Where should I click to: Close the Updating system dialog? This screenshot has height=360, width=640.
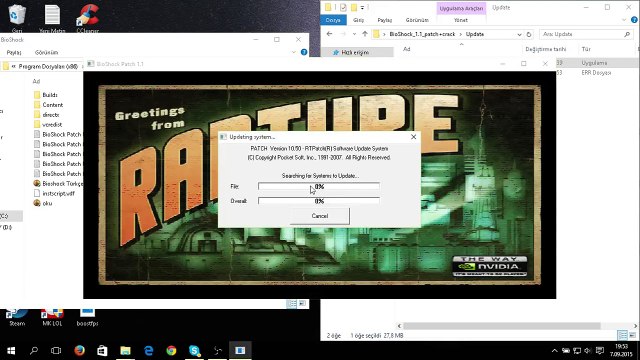pos(413,137)
